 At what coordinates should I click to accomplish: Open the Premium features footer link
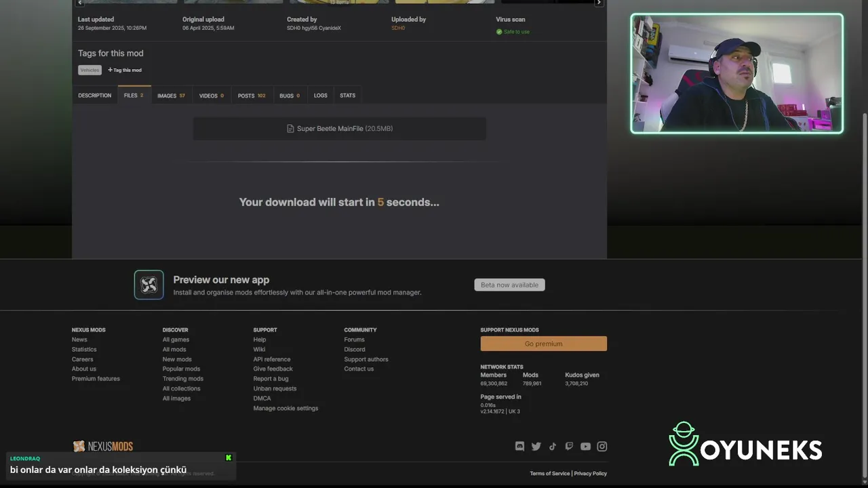[x=96, y=379]
